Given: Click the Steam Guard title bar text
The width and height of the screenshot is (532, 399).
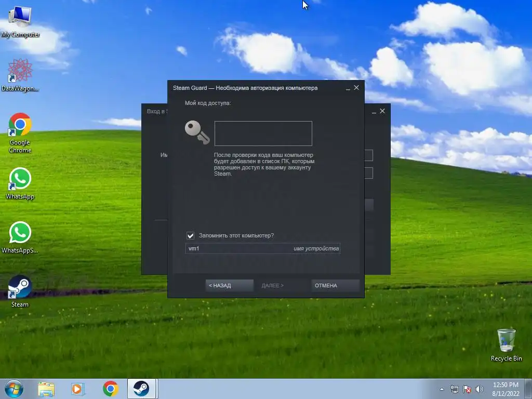Looking at the screenshot, I should pyautogui.click(x=245, y=88).
